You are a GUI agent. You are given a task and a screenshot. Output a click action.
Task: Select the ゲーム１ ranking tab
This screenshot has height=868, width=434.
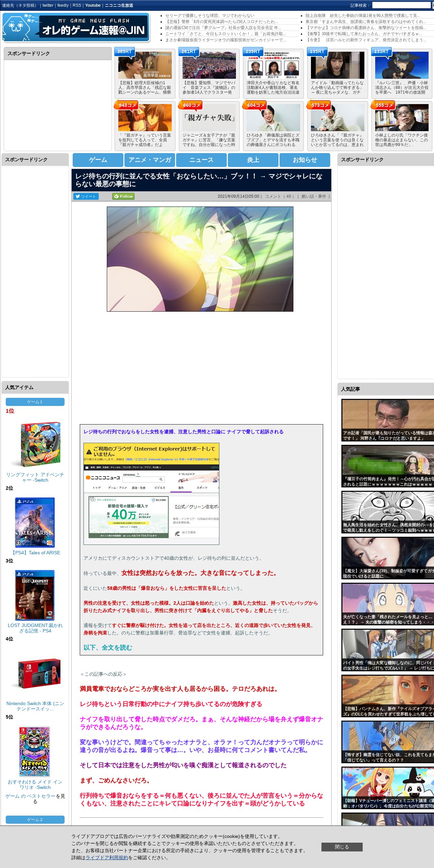click(x=35, y=402)
